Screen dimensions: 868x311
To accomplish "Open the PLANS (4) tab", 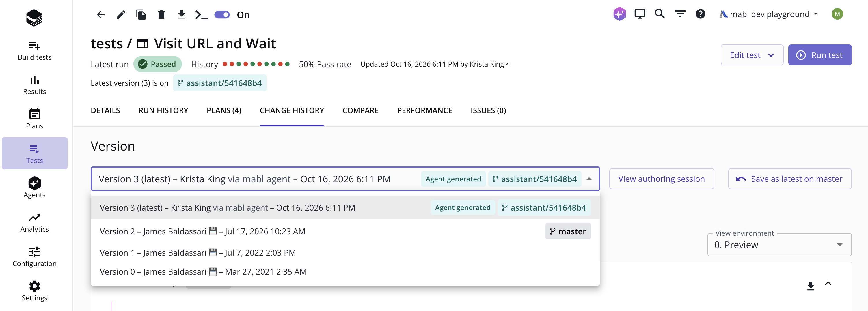I will tap(224, 110).
